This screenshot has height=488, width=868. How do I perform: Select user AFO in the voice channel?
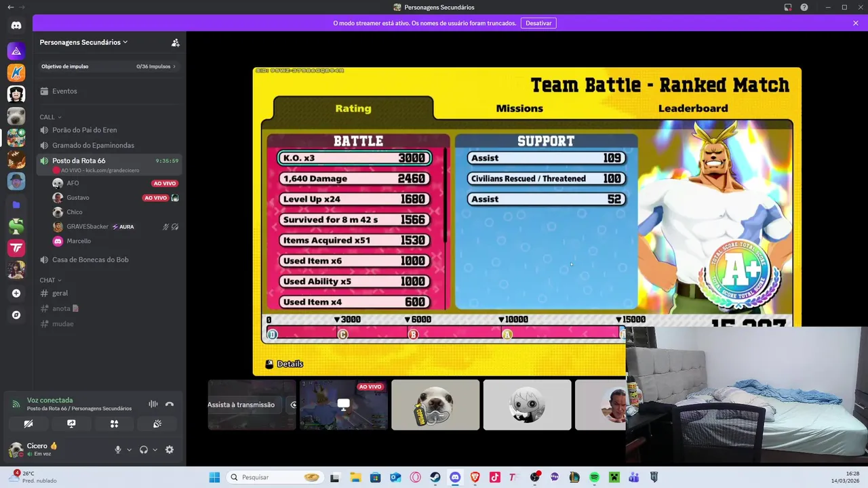pos(114,183)
